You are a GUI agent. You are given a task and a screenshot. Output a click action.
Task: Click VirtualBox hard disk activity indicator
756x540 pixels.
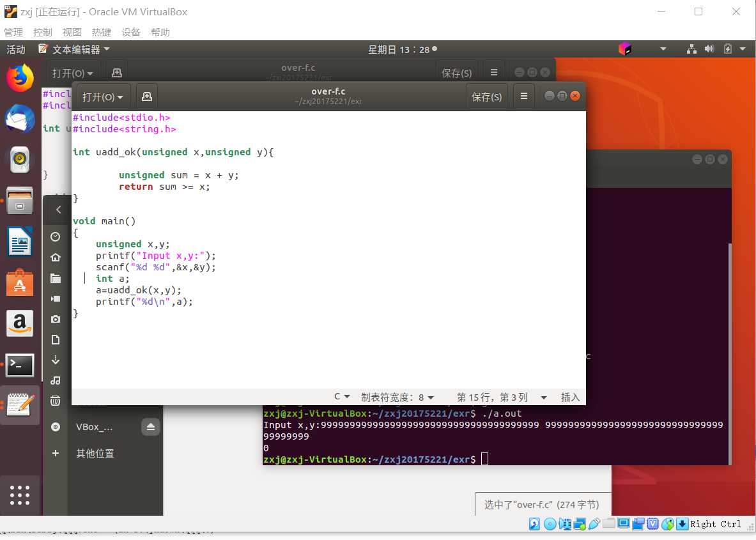click(534, 524)
